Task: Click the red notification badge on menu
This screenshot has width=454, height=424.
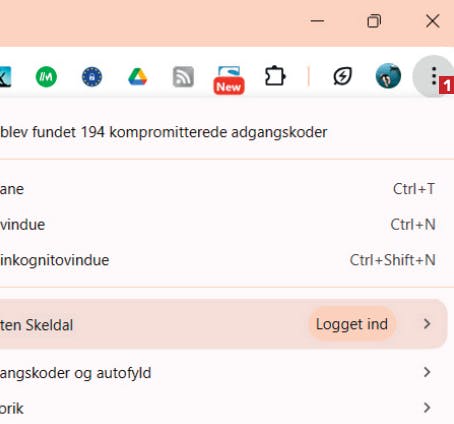Action: 446,86
